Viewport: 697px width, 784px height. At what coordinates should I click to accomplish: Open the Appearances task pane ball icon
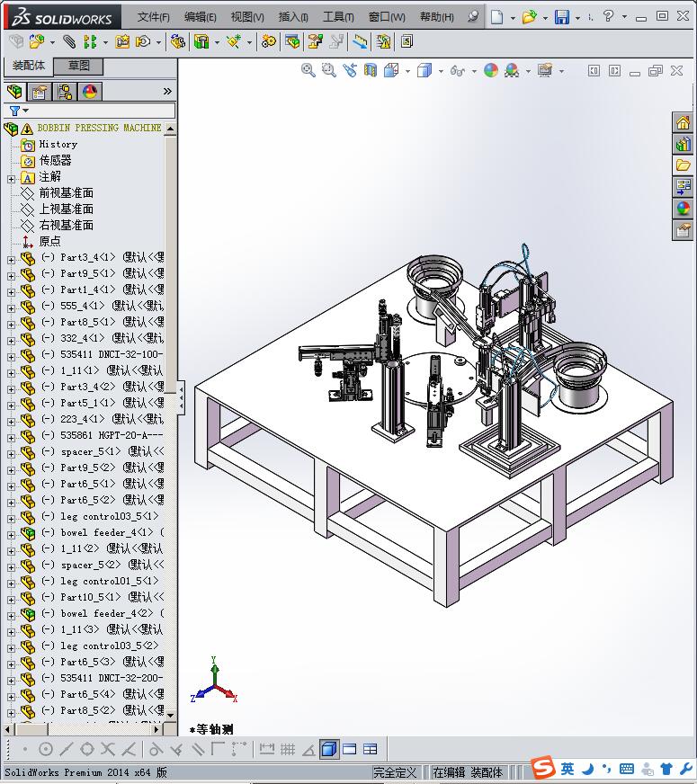683,209
